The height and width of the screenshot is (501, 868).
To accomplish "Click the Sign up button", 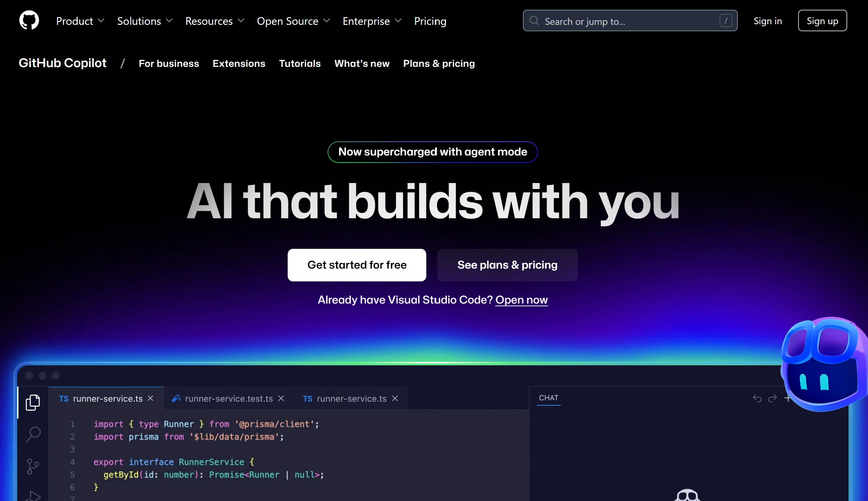I will (x=822, y=20).
